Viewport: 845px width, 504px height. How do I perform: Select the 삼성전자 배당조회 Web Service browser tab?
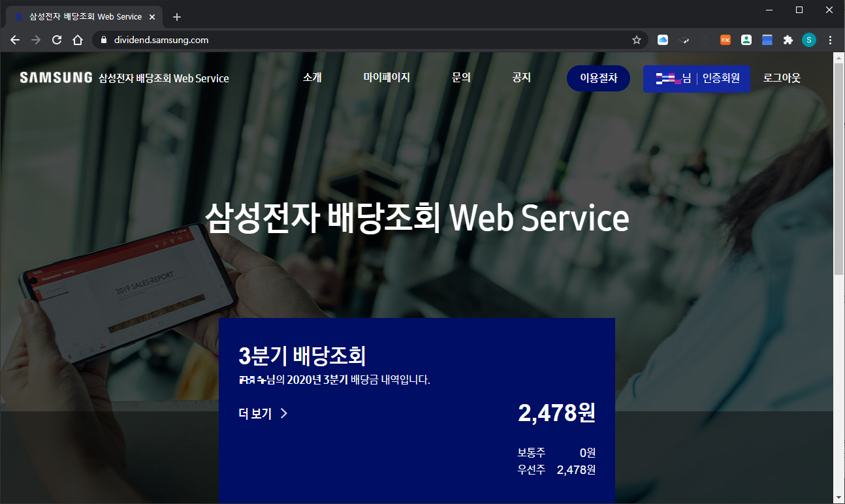pyautogui.click(x=85, y=17)
